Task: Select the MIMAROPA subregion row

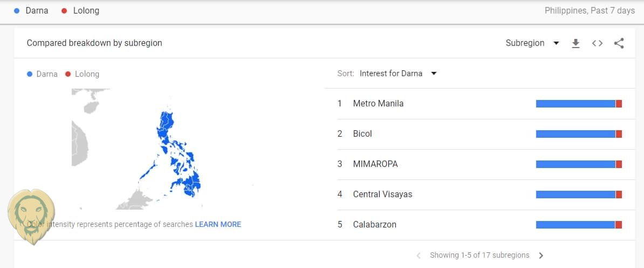Action: tap(375, 164)
